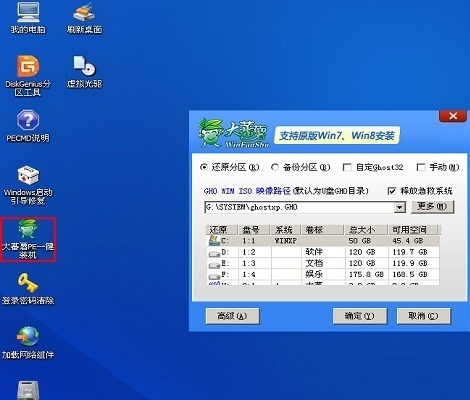The width and height of the screenshot is (470, 400).
Task: Confirm with the 确定(Y) button
Action: (x=360, y=316)
